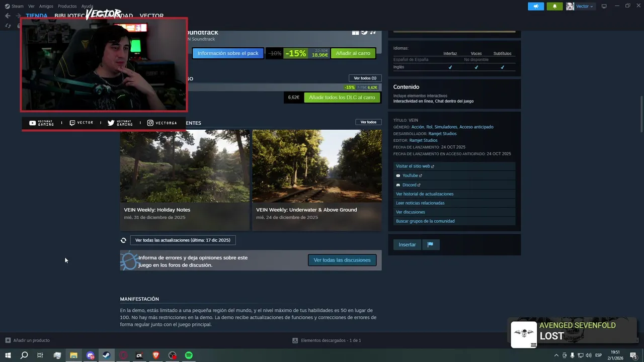Open Windows action center notifications

point(635,355)
